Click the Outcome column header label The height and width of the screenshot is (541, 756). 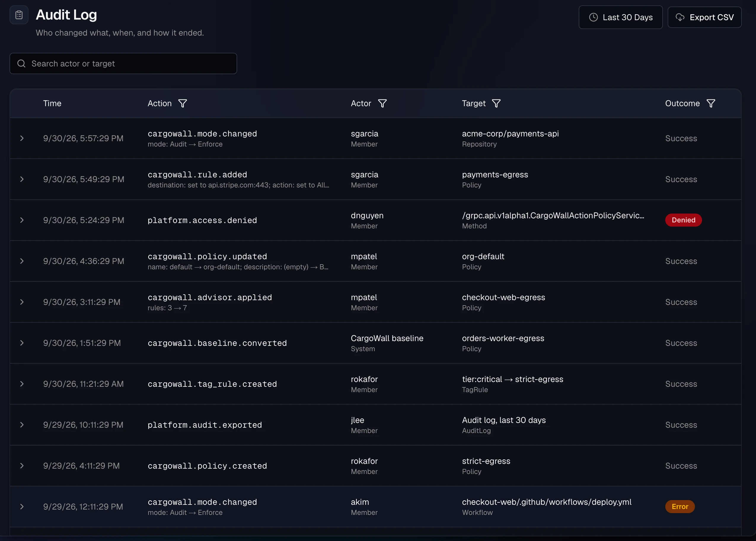click(682, 104)
